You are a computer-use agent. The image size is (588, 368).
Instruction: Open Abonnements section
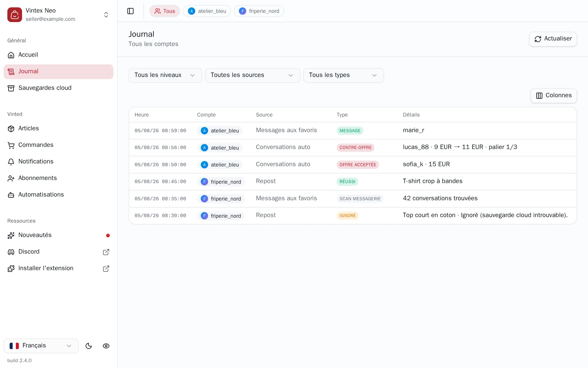[x=58, y=178]
